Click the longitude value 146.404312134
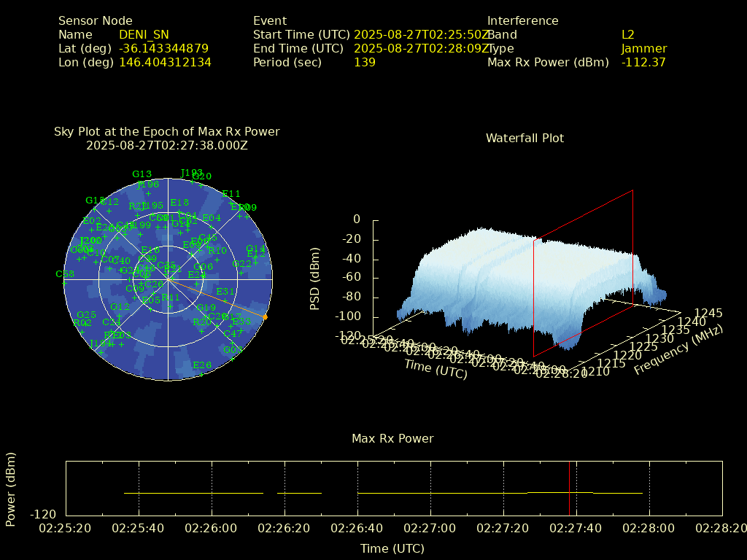The height and width of the screenshot is (560, 747). coord(165,63)
